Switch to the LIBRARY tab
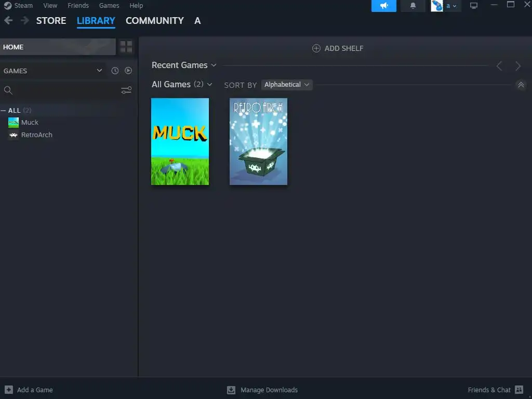The width and height of the screenshot is (532, 399). (x=96, y=21)
